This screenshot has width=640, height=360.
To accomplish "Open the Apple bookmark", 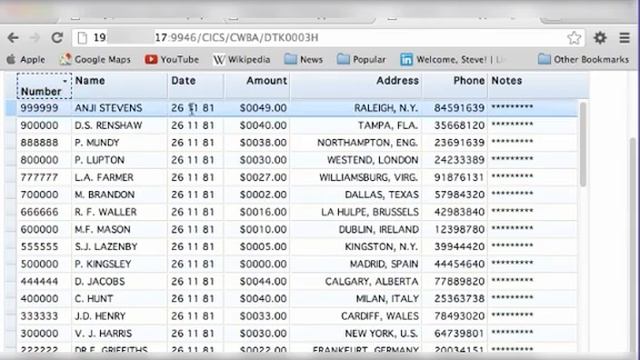I will click(x=26, y=60).
